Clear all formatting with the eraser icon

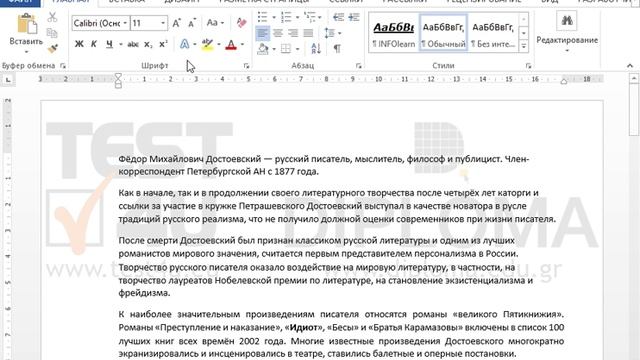pyautogui.click(x=241, y=23)
